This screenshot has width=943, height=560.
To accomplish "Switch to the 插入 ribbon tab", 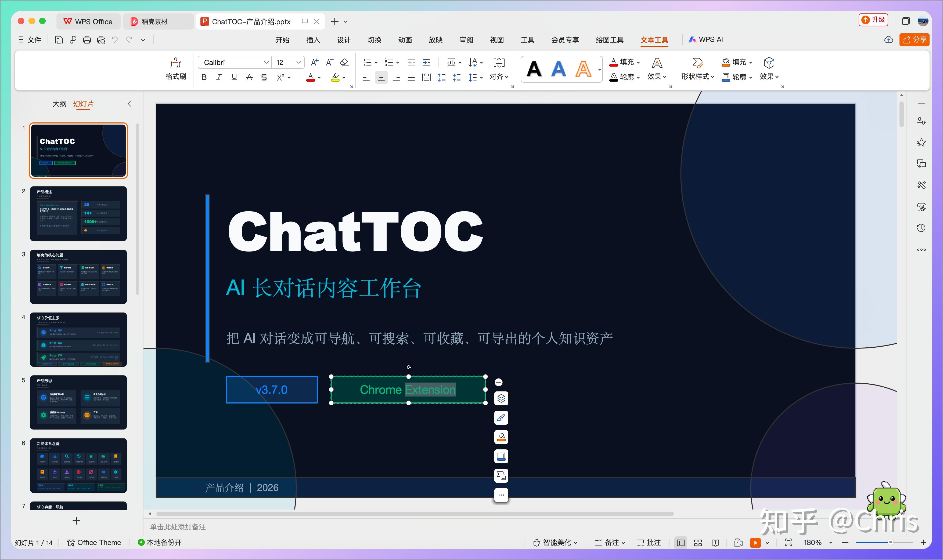I will pos(313,40).
